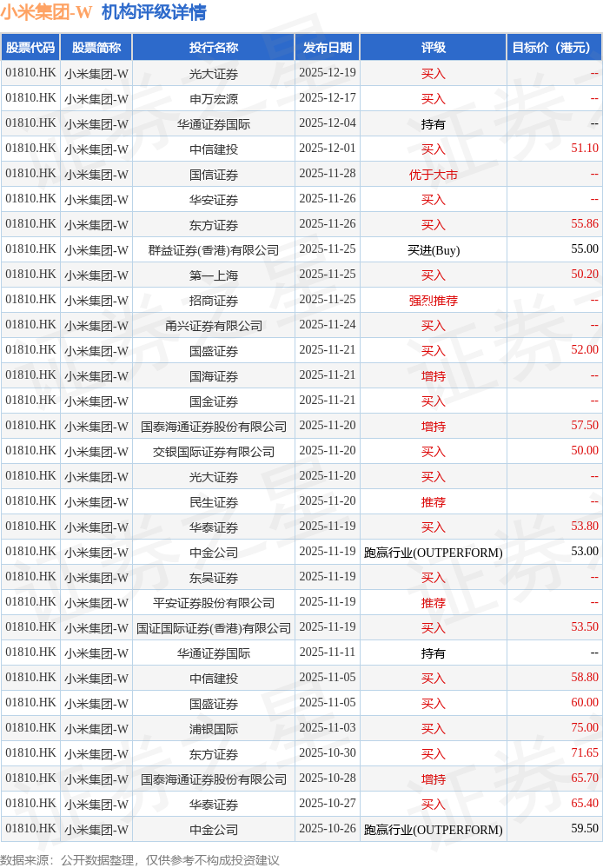Click the 评级 column header

coord(434,48)
